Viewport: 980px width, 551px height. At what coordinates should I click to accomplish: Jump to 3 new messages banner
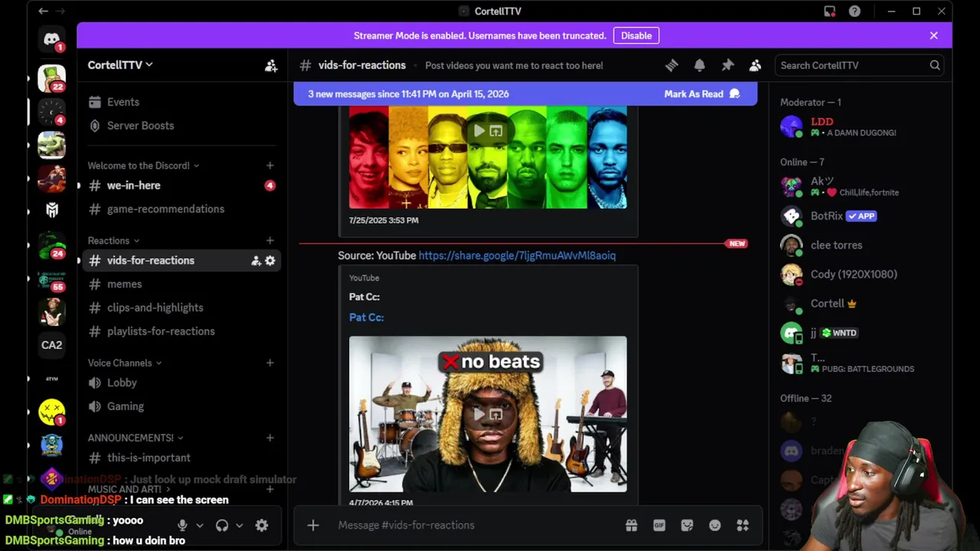[x=408, y=94]
